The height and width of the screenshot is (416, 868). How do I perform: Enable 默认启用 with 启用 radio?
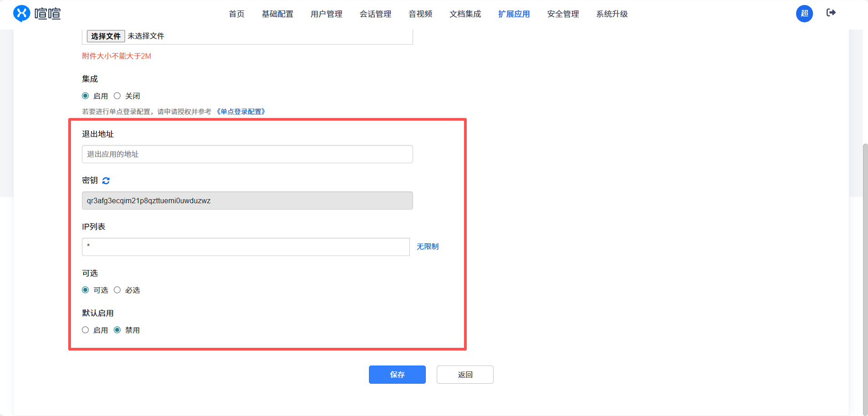[86, 330]
